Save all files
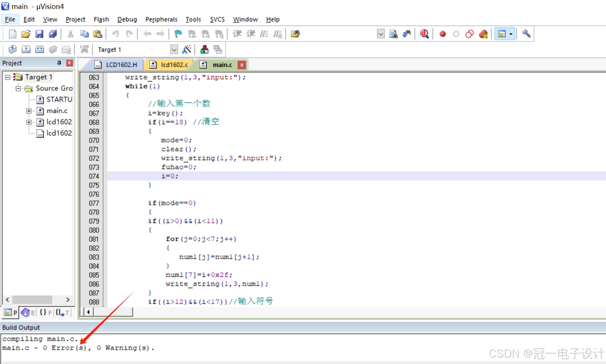Image resolution: width=606 pixels, height=364 pixels. pyautogui.click(x=53, y=34)
